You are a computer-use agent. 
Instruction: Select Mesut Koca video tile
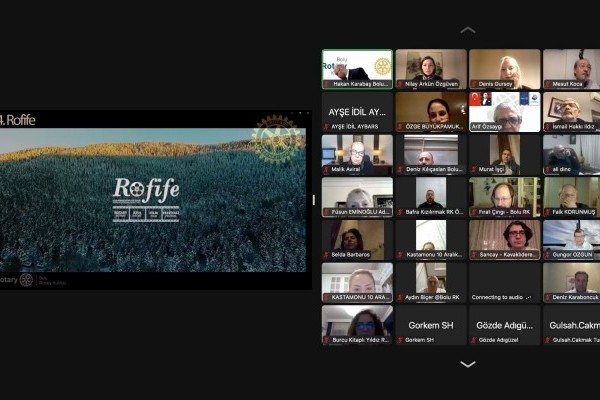(572, 69)
